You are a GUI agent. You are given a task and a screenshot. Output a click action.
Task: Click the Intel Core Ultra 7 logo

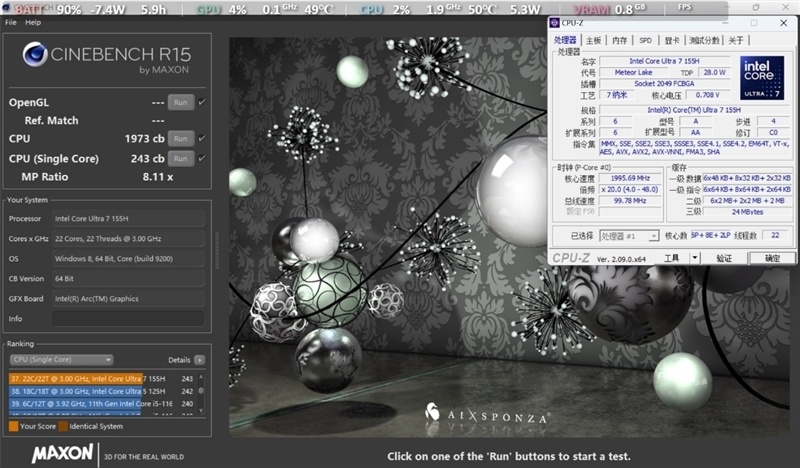point(761,77)
